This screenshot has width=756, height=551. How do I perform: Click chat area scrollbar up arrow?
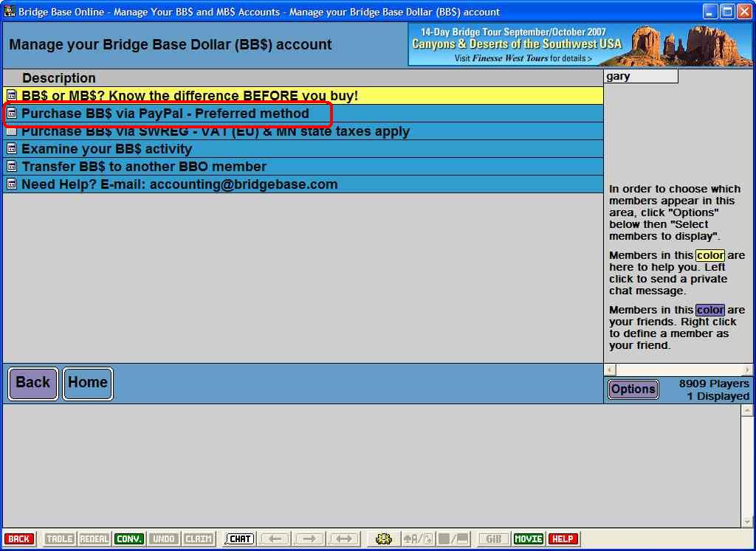point(747,410)
